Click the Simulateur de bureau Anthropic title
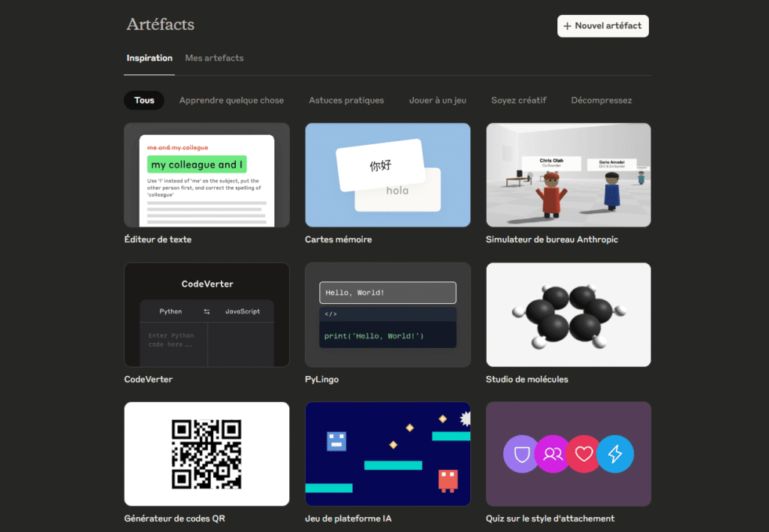 click(552, 239)
